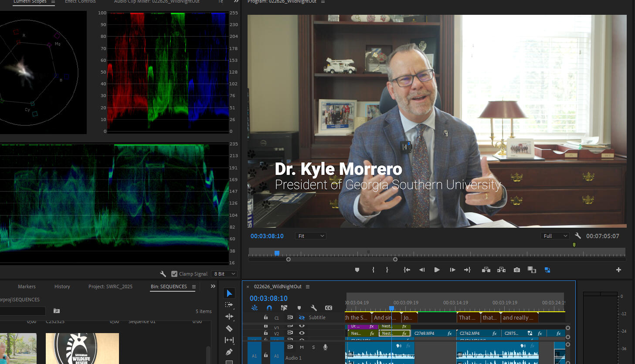Viewport: 635px width, 364px height.
Task: Open the Fit zoom level dropdown
Action: point(311,236)
